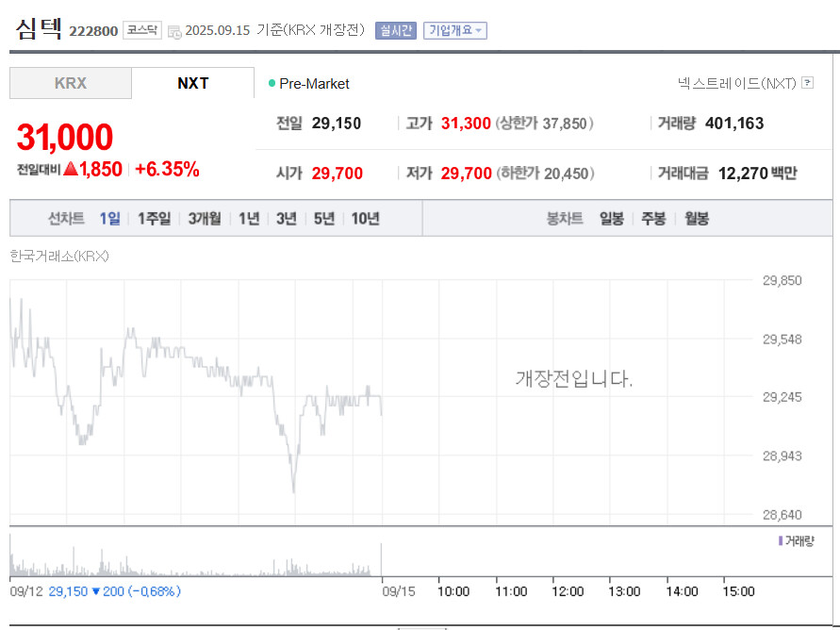Screen dimensions: 840x630
Task: Click the stock code 222800
Action: click(x=93, y=31)
